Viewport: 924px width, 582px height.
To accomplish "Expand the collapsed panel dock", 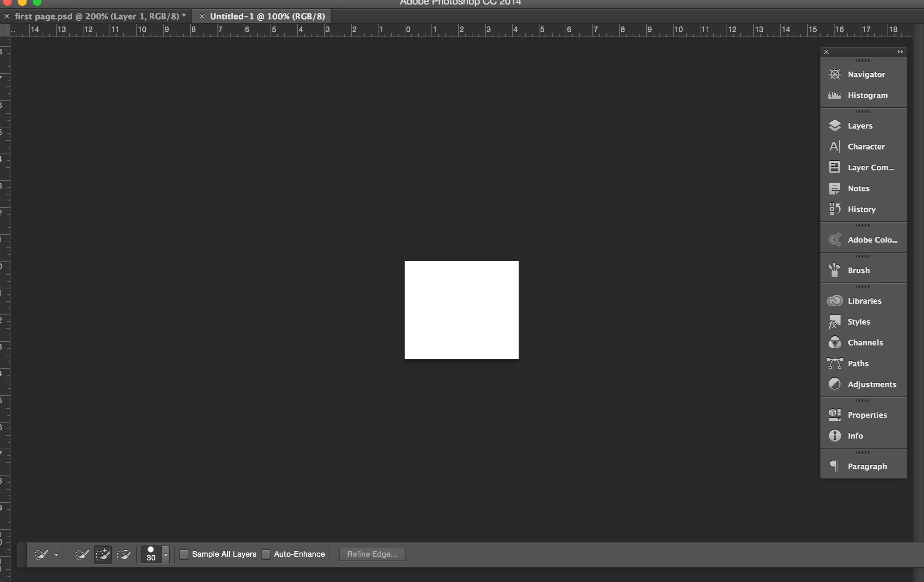I will [900, 52].
